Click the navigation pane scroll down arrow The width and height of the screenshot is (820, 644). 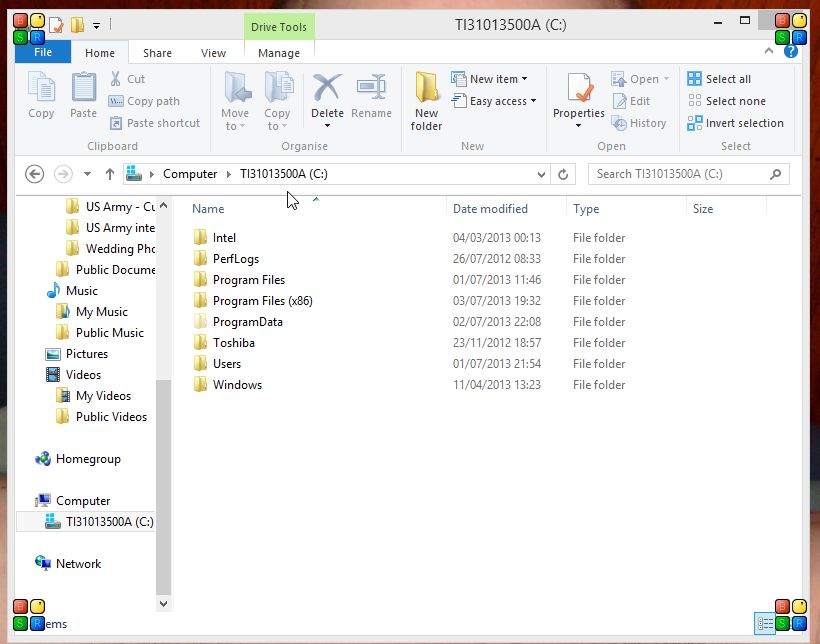tap(163, 604)
